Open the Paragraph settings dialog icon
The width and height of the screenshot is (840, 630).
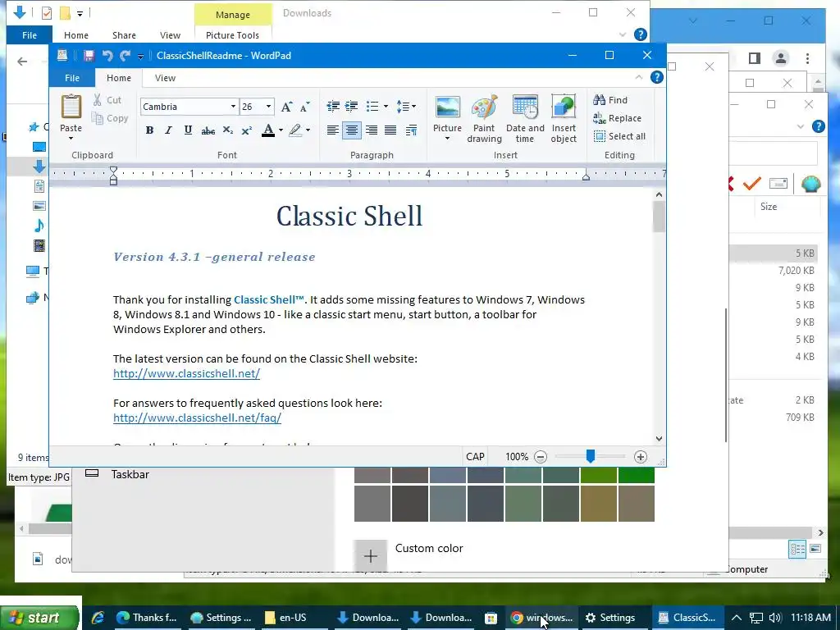tap(412, 130)
